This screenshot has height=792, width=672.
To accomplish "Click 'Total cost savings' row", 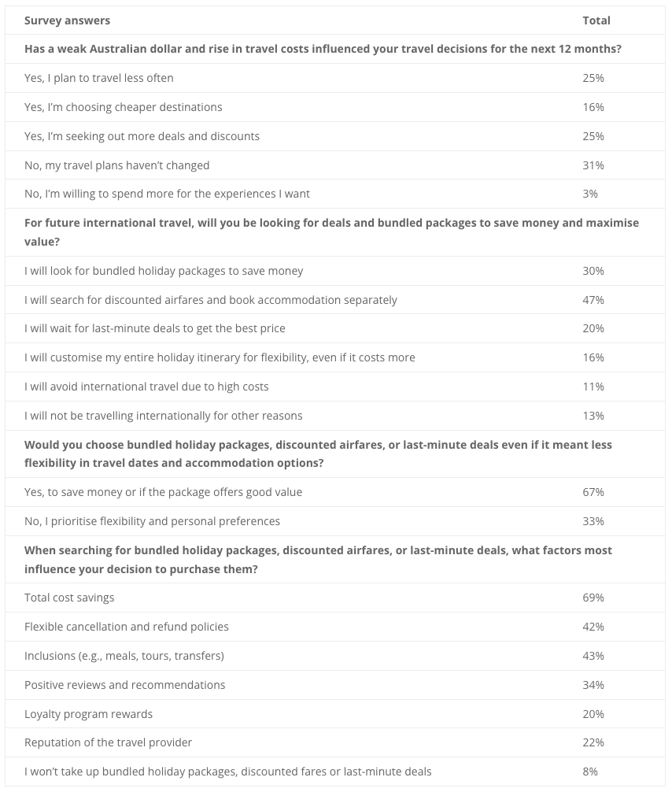I will click(x=335, y=598).
